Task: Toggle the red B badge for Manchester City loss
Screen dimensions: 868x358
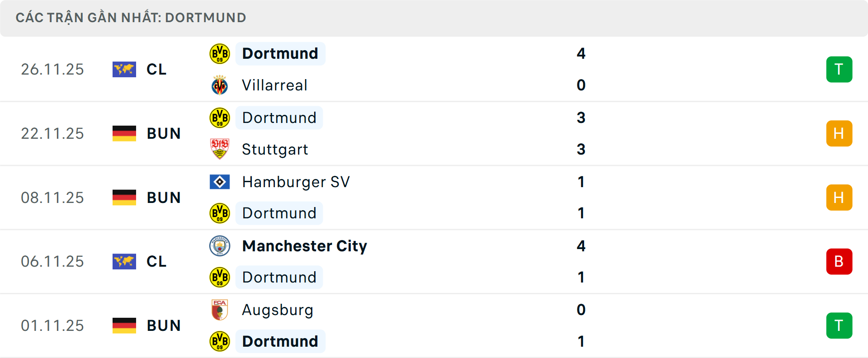Action: coord(839,261)
